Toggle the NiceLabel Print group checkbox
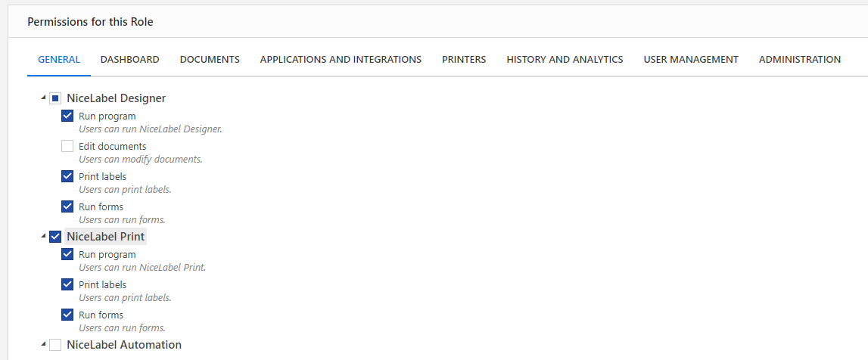Viewport: 868px width, 360px height. coord(55,237)
